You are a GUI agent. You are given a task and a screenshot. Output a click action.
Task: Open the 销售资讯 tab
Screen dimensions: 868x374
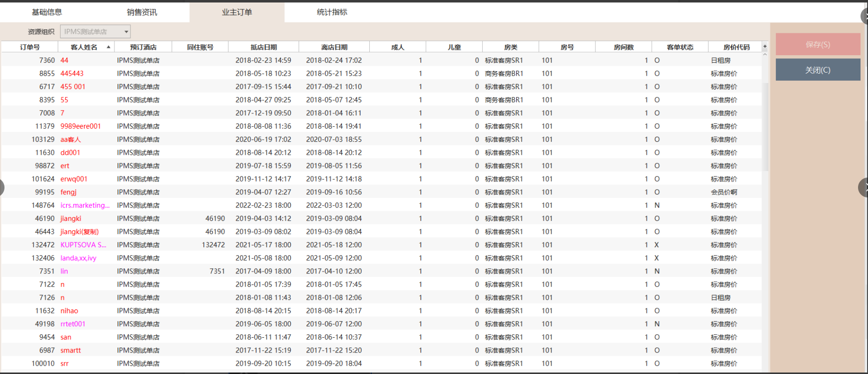(142, 12)
